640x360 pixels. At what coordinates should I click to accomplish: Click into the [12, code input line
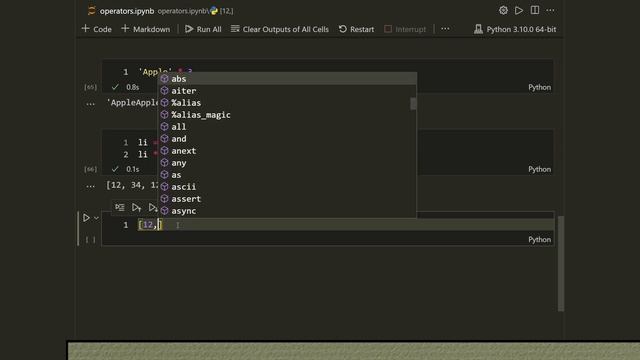[346, 224]
